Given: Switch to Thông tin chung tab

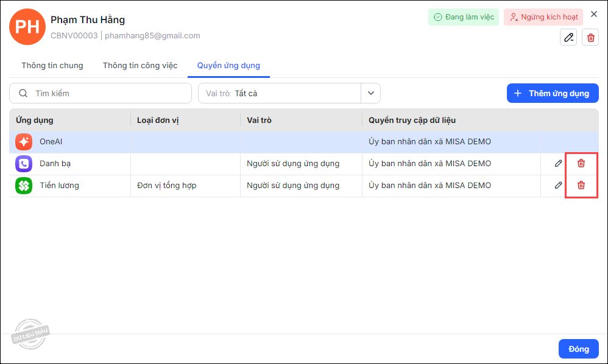Looking at the screenshot, I should point(52,66).
